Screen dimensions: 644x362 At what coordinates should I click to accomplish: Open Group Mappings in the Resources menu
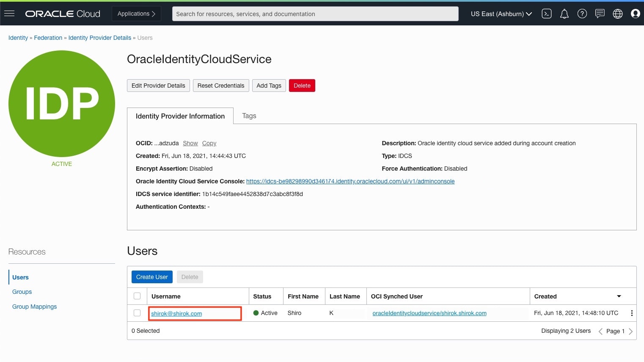34,307
